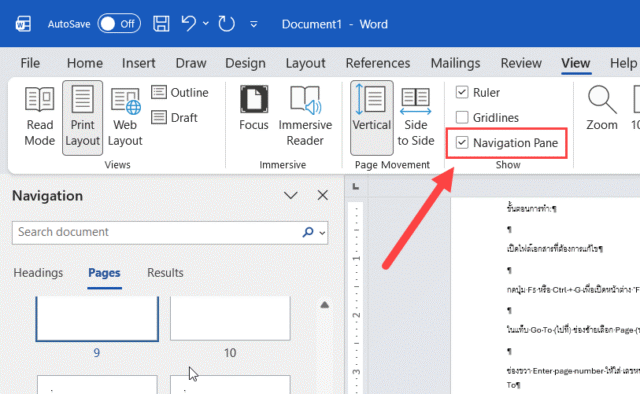Click the Word application icon in title bar
Image resolution: width=640 pixels, height=394 pixels.
(23, 24)
